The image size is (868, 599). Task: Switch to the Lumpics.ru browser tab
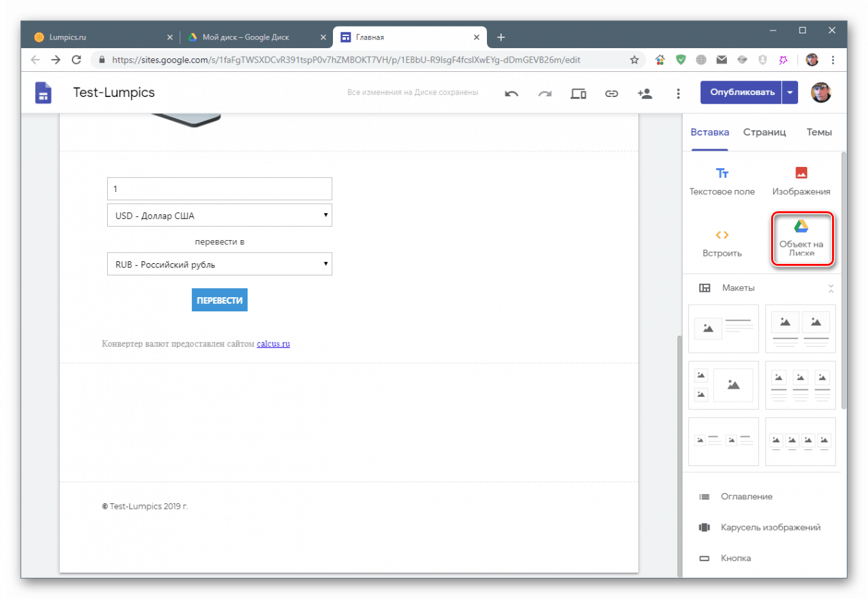tap(102, 37)
